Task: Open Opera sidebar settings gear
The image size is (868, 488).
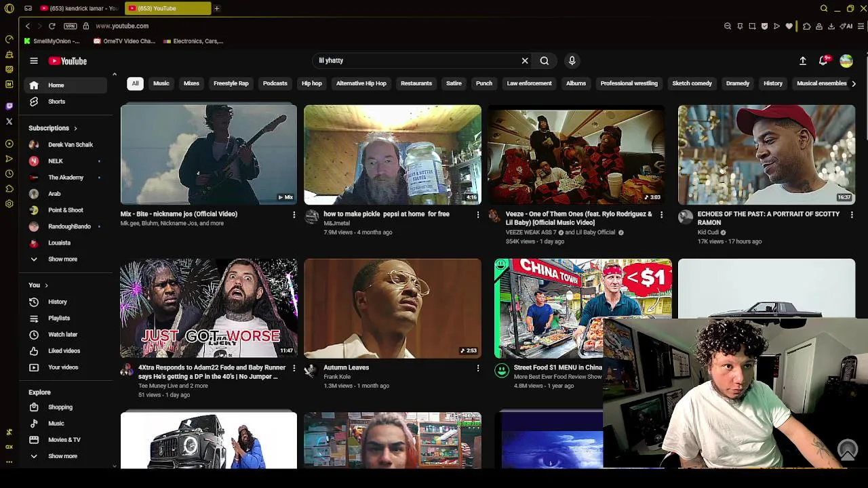Action: pyautogui.click(x=9, y=204)
